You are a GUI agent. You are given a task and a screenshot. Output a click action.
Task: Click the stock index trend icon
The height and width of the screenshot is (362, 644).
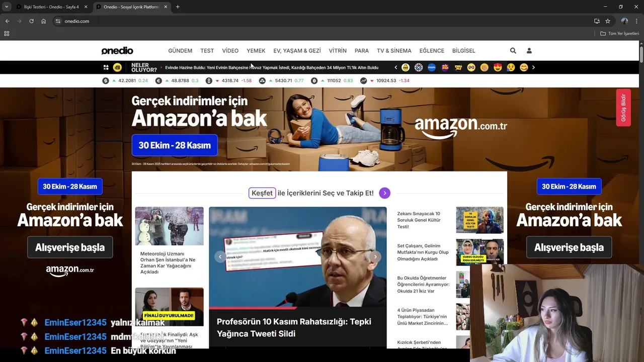(x=363, y=80)
